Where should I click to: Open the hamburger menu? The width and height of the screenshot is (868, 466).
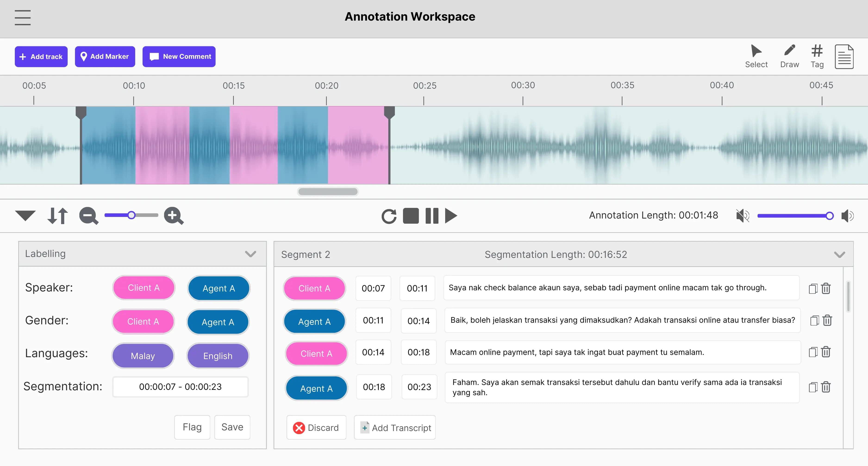tap(23, 17)
